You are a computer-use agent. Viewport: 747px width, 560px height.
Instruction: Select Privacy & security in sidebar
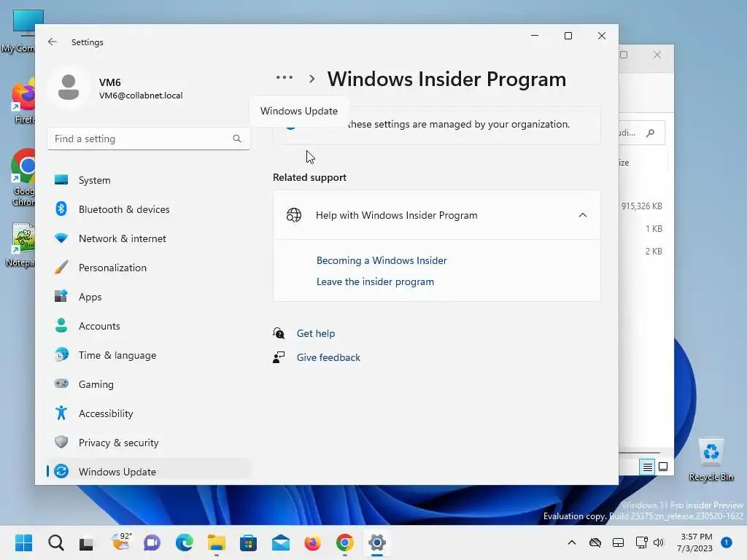click(148, 443)
